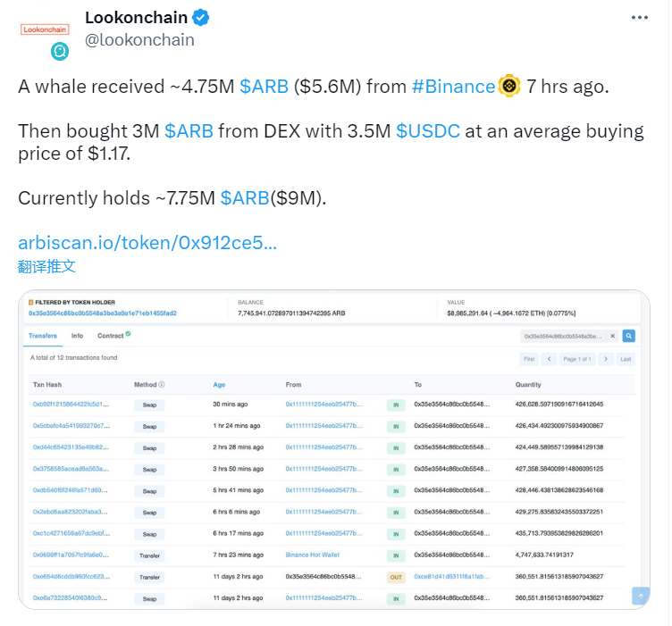Switch to the Info tab

(x=77, y=336)
